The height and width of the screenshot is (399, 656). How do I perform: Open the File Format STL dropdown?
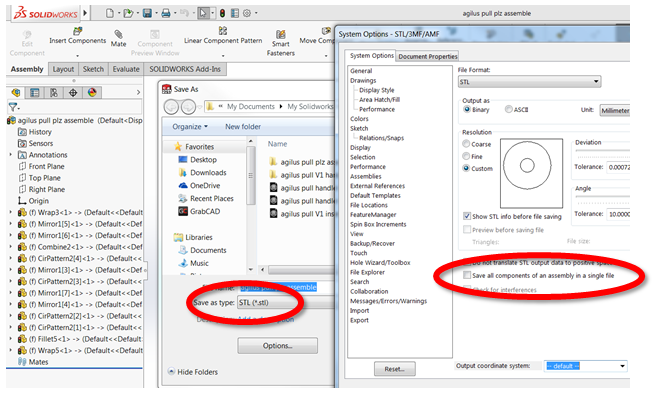pyautogui.click(x=530, y=82)
